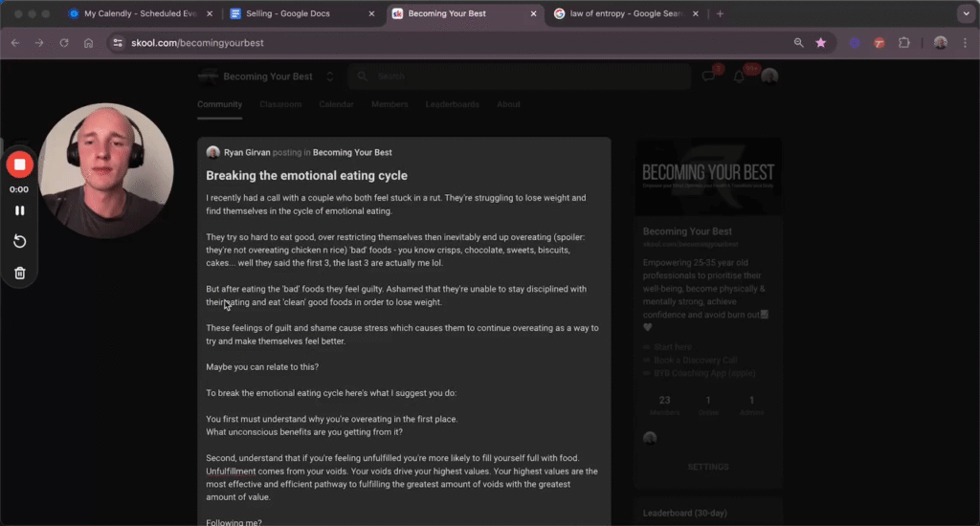Image resolution: width=980 pixels, height=526 pixels.
Task: Delete the recording with the trash icon
Action: point(19,273)
